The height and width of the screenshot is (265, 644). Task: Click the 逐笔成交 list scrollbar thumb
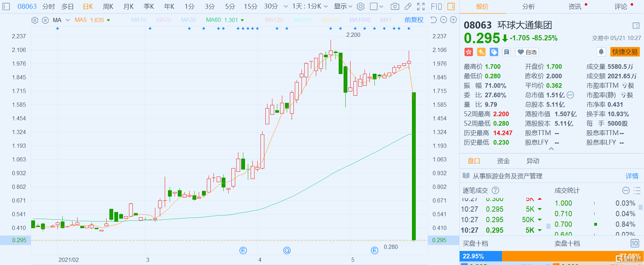click(x=548, y=226)
